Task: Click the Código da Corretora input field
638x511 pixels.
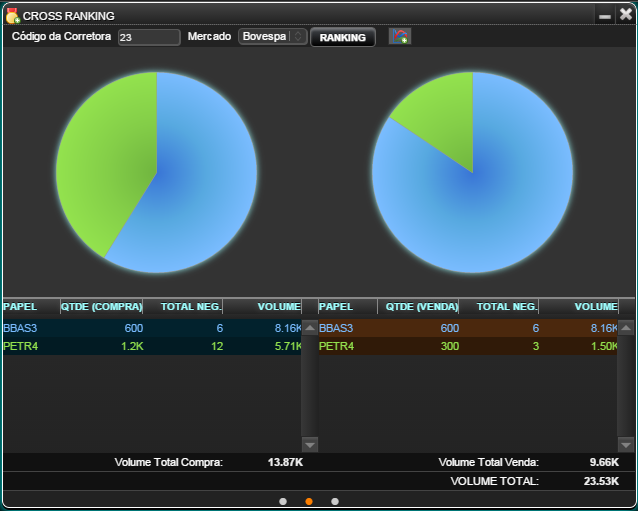Action: (x=149, y=37)
